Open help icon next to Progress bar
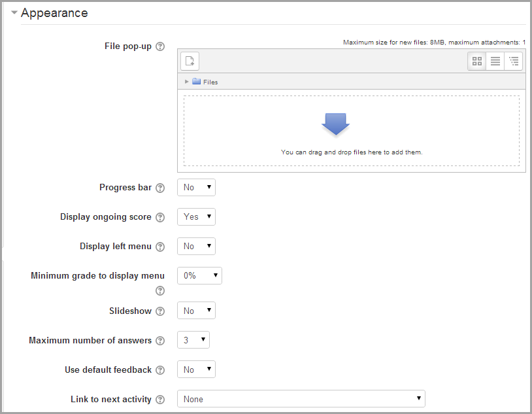The image size is (532, 414). [x=160, y=188]
